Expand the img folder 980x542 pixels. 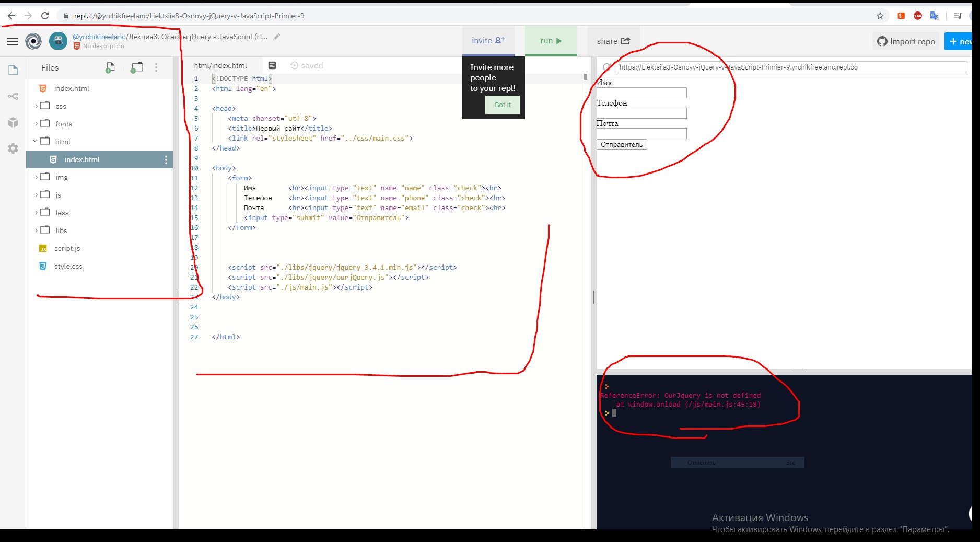pos(36,177)
